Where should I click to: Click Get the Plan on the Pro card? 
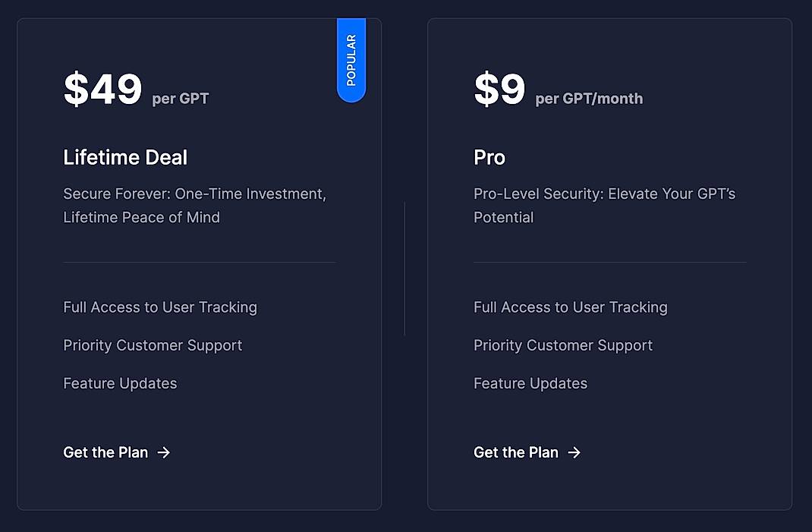[515, 452]
